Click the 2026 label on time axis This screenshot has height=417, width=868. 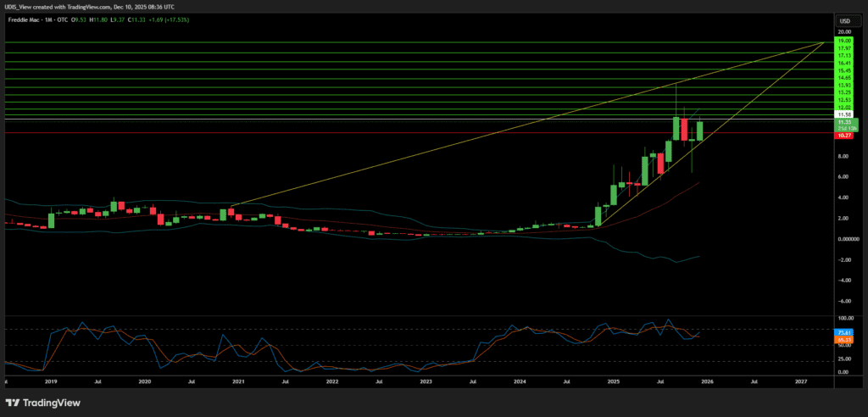pyautogui.click(x=707, y=383)
